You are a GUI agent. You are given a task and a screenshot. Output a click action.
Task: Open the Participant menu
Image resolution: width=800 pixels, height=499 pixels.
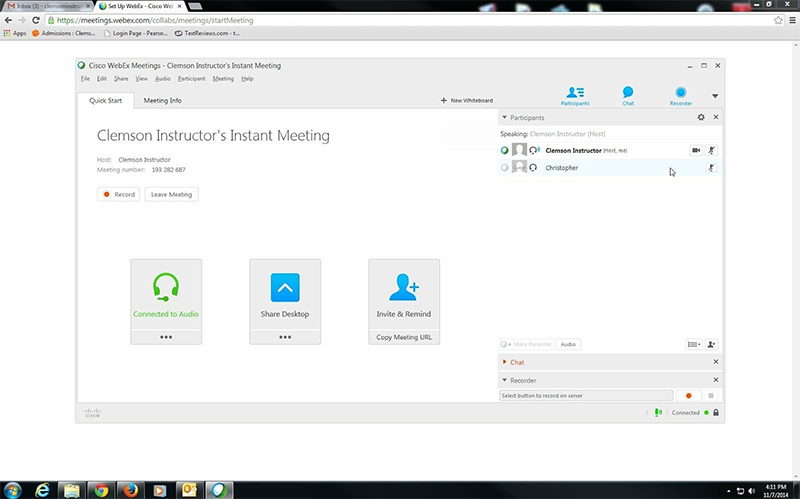[191, 79]
